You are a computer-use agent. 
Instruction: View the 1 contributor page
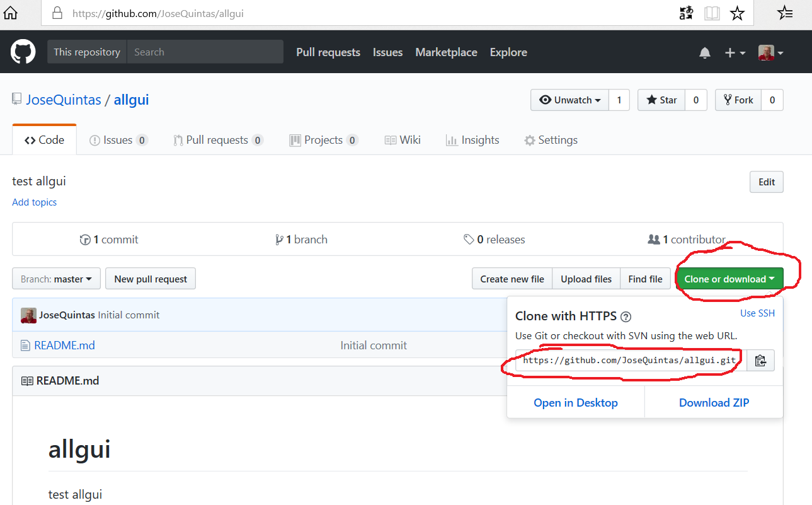click(687, 240)
